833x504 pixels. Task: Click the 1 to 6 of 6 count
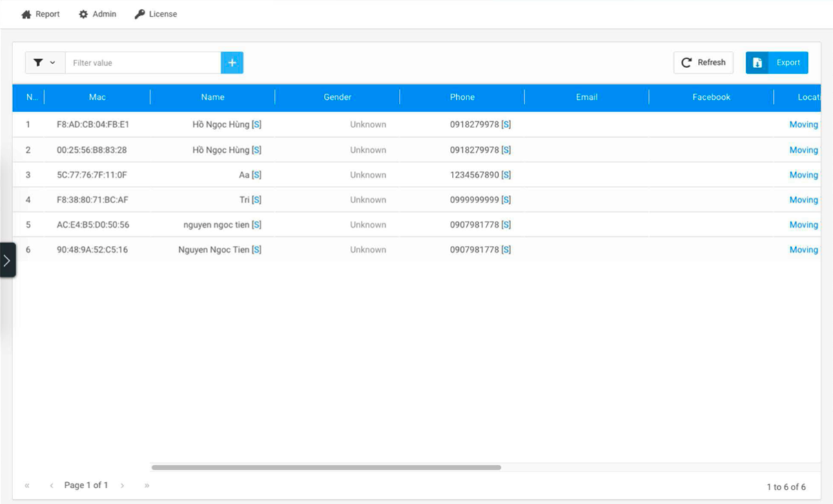click(786, 487)
